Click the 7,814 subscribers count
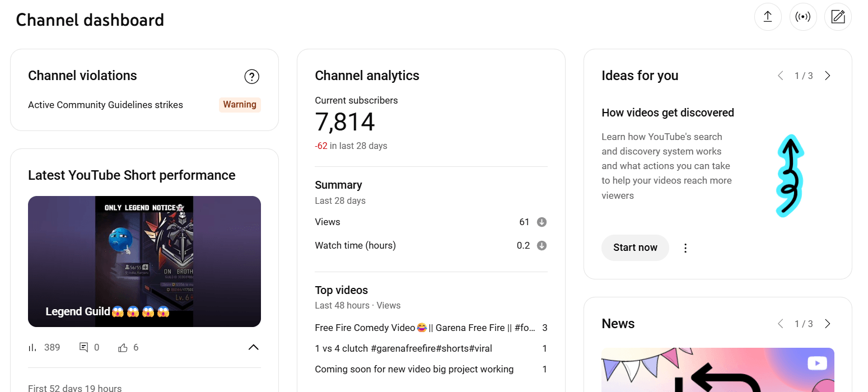The image size is (868, 392). coord(345,122)
